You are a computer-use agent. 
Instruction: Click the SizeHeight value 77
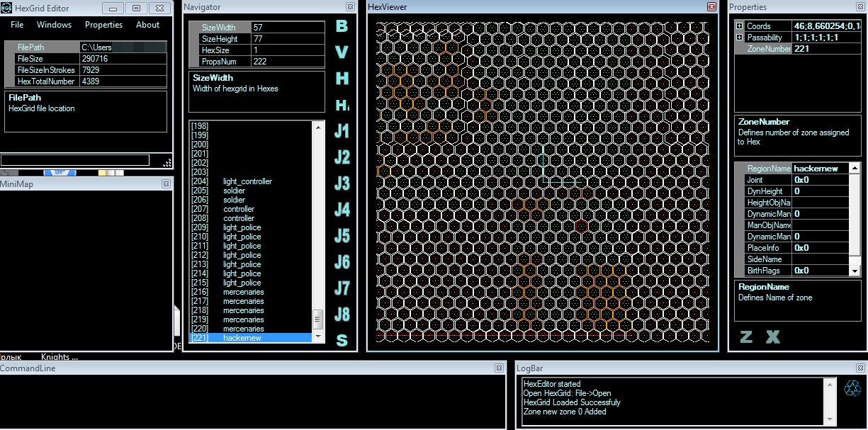287,39
